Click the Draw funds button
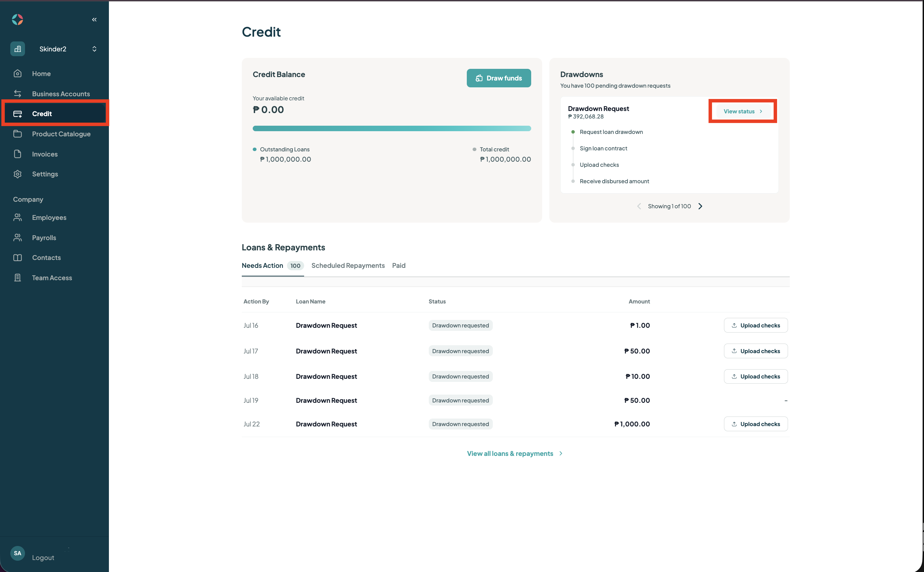Screen dimensions: 924x572 pos(499,78)
